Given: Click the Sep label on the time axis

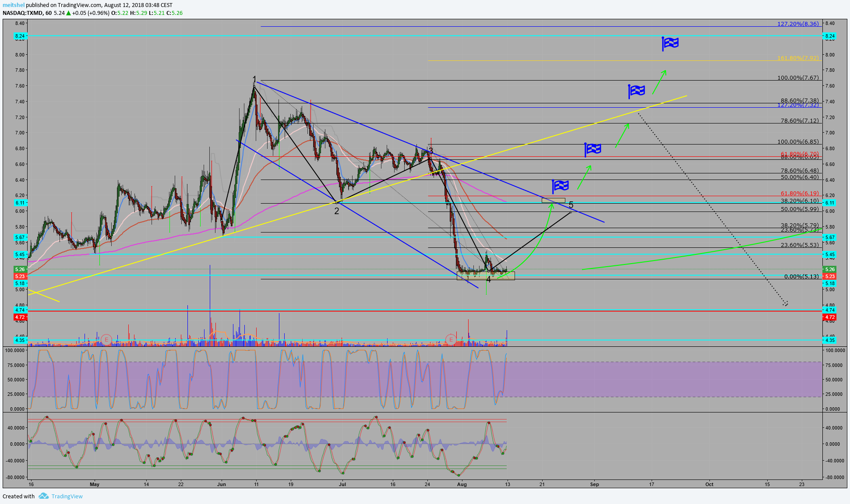Looking at the screenshot, I should [x=594, y=484].
